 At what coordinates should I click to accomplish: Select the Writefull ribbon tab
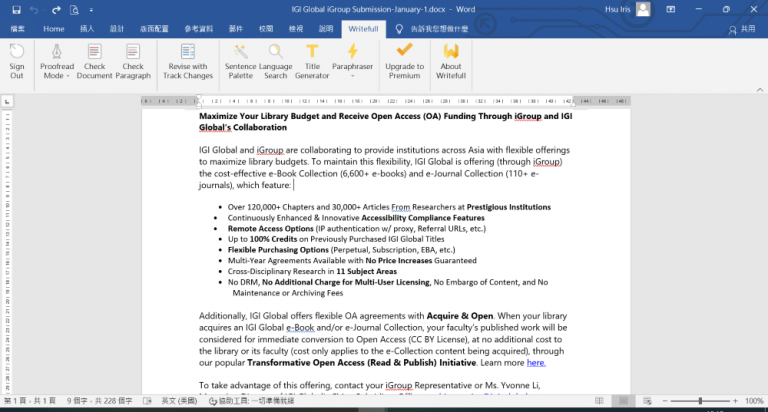363,29
